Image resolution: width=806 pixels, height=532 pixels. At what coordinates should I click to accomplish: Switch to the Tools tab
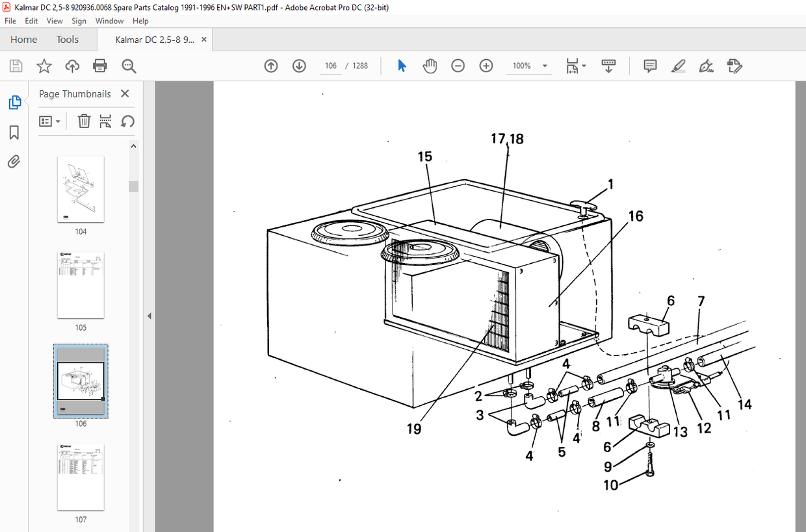67,39
